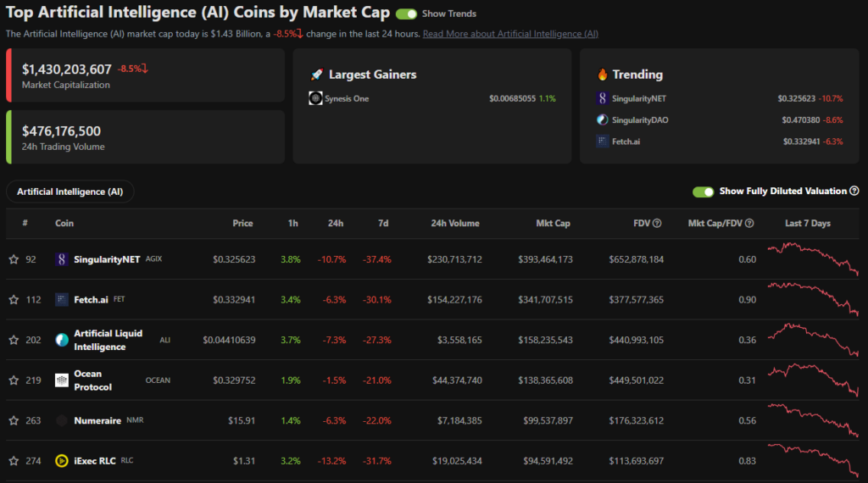Sort table by 7d change column
Screen dimensions: 868x483
coord(383,223)
